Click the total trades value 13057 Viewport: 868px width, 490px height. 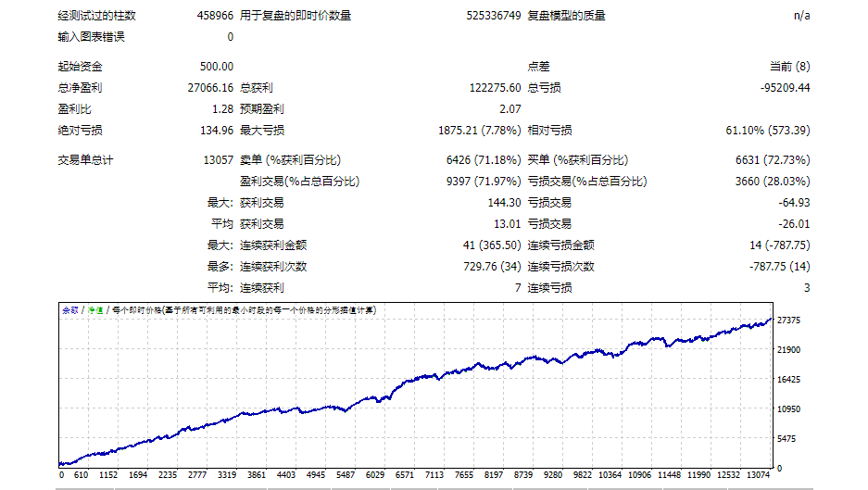[x=218, y=160]
